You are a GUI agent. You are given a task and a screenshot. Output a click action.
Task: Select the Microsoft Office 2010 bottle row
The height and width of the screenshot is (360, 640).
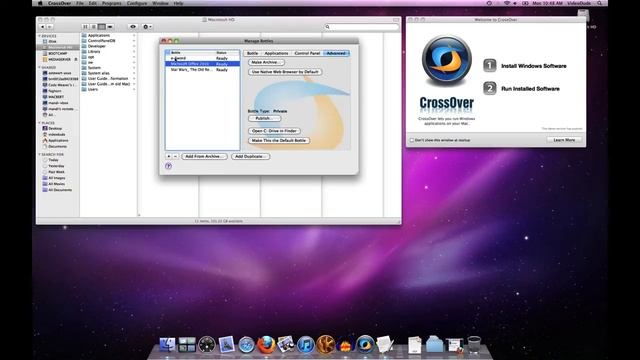click(x=202, y=64)
